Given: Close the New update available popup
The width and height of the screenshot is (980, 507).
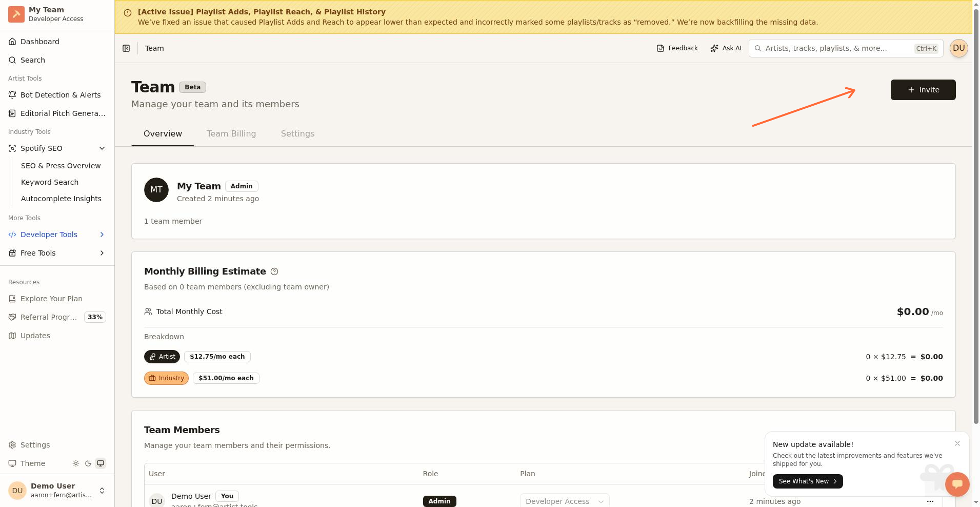Looking at the screenshot, I should (957, 443).
